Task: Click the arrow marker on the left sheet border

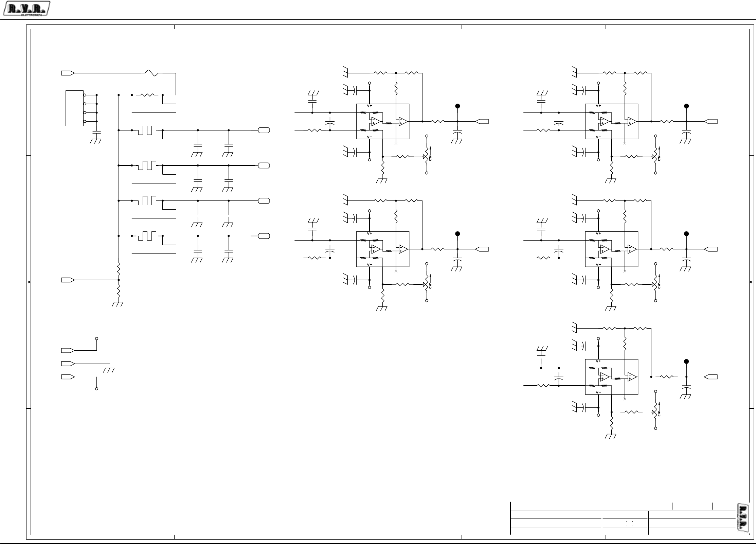Action: tap(29, 282)
